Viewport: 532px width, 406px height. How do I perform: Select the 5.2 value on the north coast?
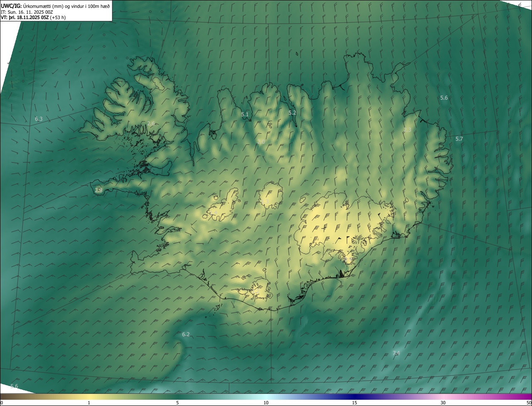[292, 113]
